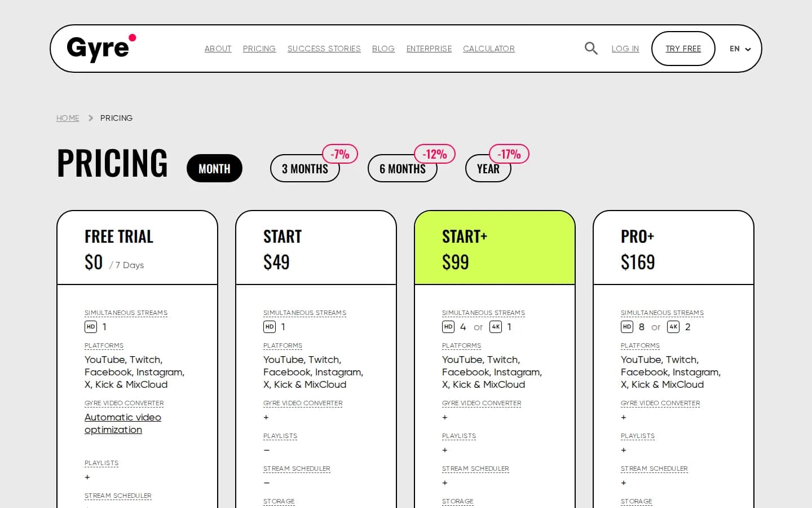Image resolution: width=812 pixels, height=508 pixels.
Task: Click the -12% discount badge
Action: coord(435,154)
